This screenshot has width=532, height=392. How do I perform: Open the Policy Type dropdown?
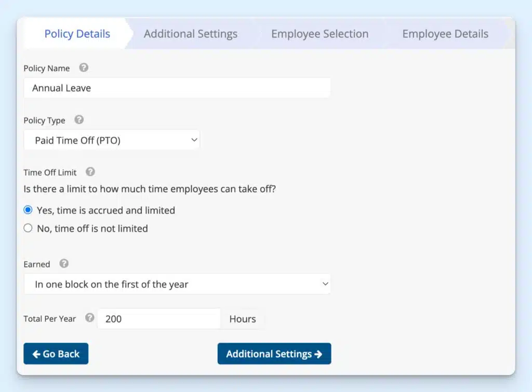coord(112,140)
